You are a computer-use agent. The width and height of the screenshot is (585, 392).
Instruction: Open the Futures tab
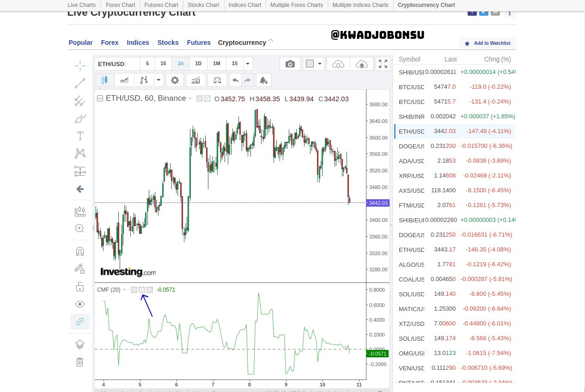point(199,43)
